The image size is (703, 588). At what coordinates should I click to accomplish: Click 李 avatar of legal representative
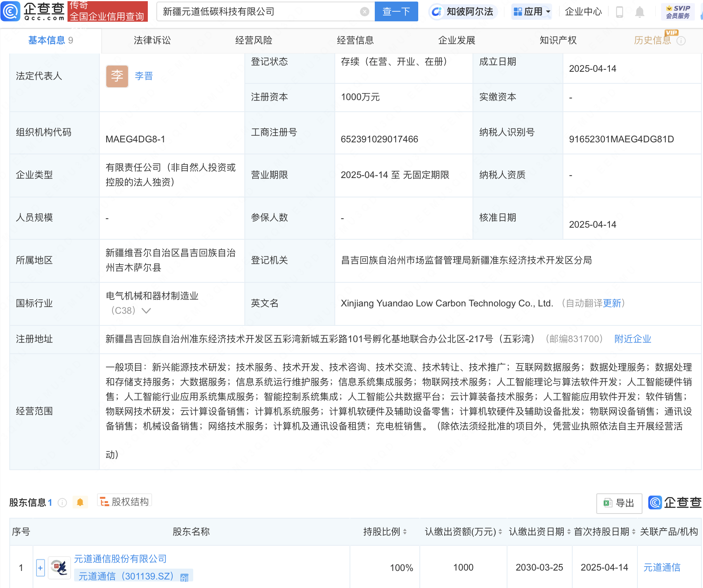tap(117, 76)
